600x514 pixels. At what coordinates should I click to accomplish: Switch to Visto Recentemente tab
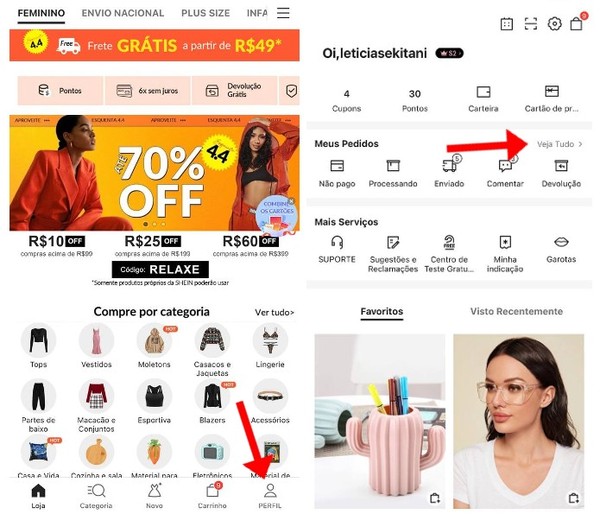coord(516,312)
